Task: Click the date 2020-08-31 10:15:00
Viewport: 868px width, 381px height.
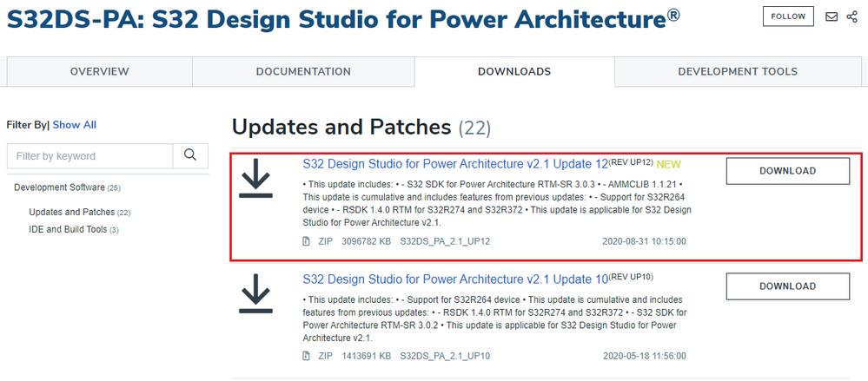Action: coord(645,241)
